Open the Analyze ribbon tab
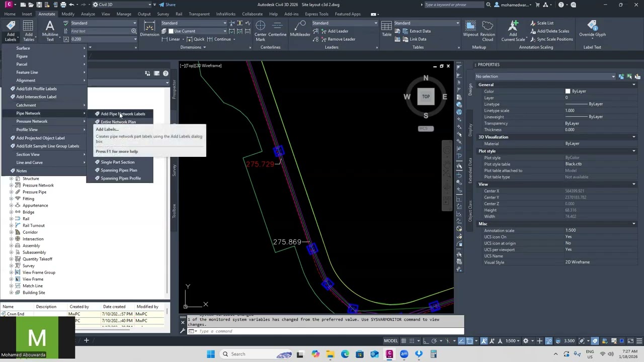 (88, 14)
